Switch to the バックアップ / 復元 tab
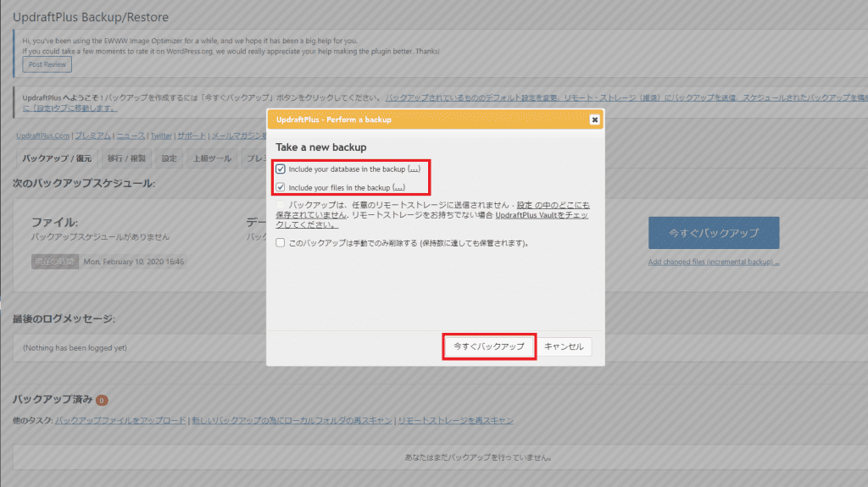This screenshot has height=487, width=868. (57, 158)
